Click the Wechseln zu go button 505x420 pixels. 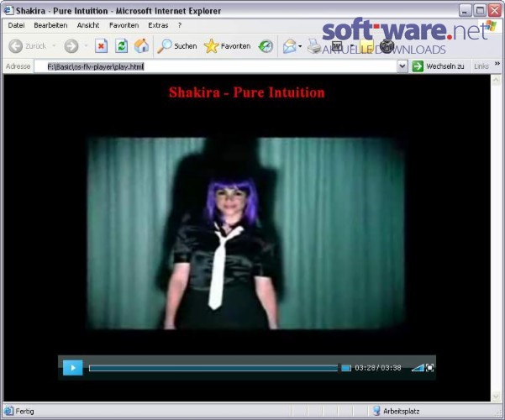[439, 66]
